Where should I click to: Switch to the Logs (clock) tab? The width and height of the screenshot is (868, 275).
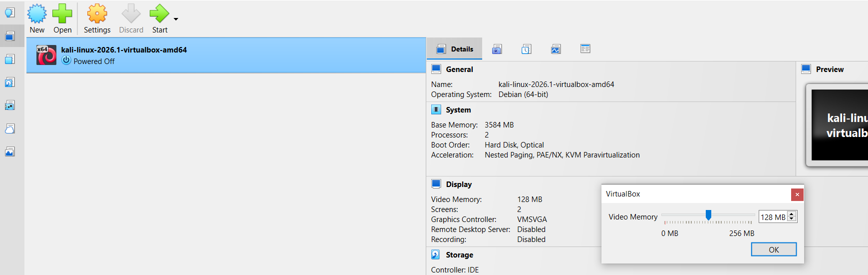(527, 49)
